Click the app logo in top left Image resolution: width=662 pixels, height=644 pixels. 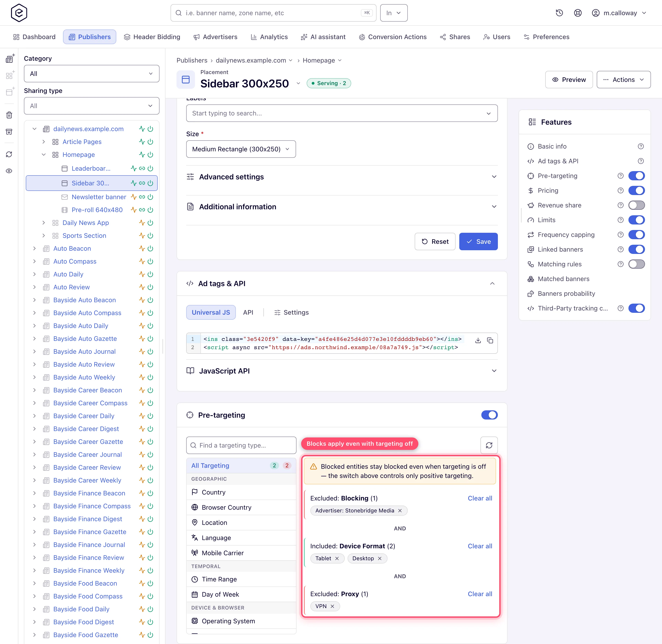tap(19, 13)
